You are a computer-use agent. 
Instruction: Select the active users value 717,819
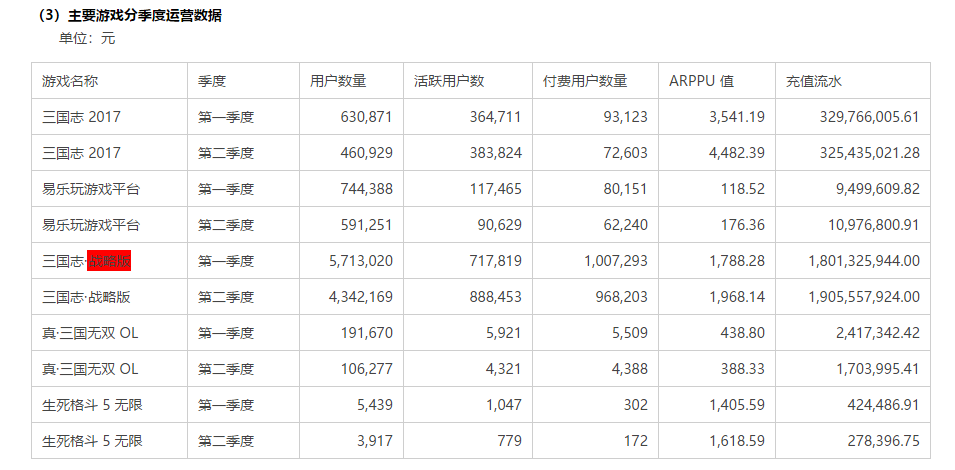point(496,261)
